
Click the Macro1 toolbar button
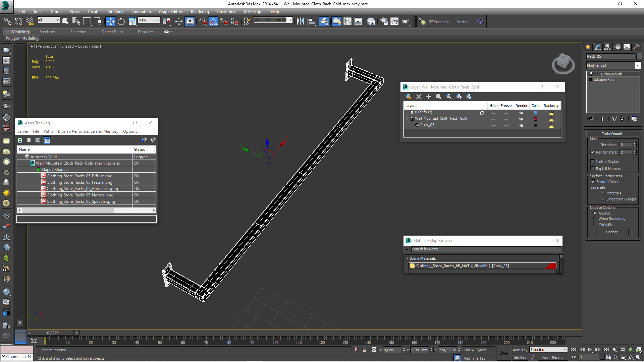(x=462, y=22)
